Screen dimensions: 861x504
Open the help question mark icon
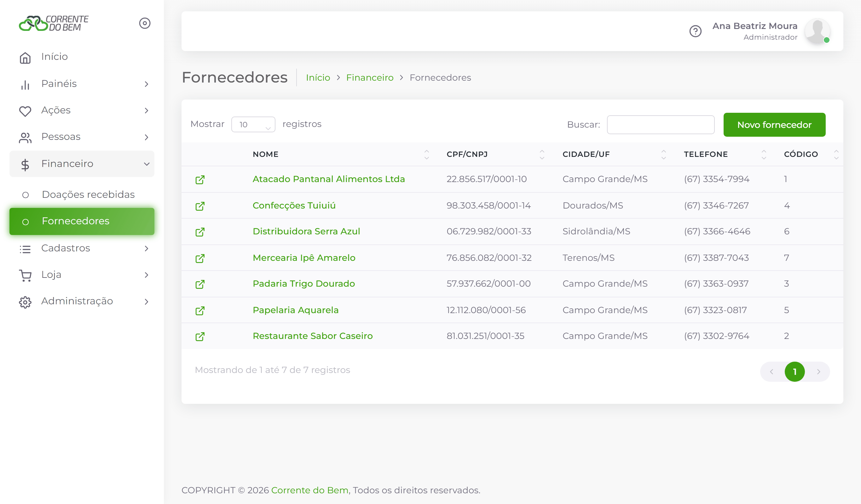click(695, 31)
